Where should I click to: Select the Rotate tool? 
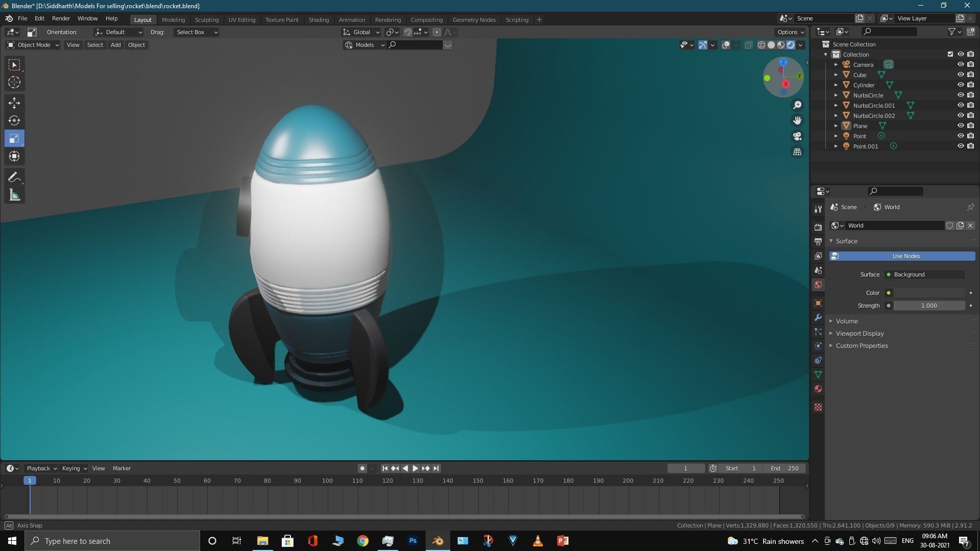pyautogui.click(x=14, y=120)
